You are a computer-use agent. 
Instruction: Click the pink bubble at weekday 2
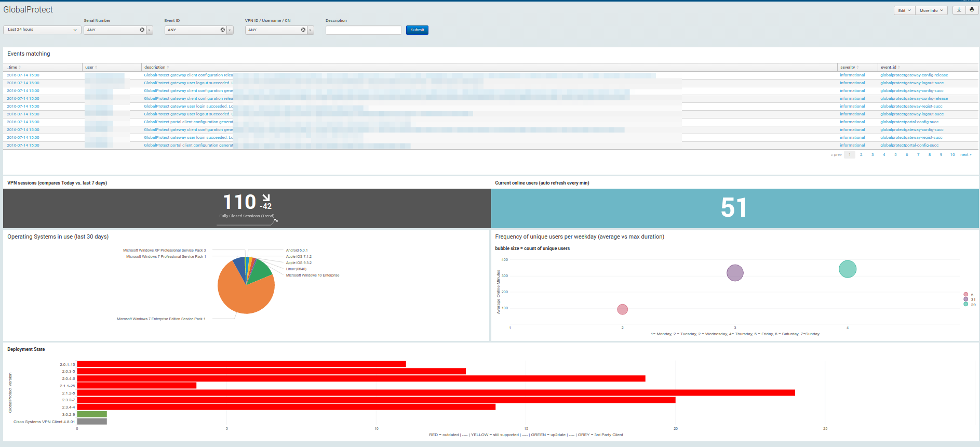[622, 309]
